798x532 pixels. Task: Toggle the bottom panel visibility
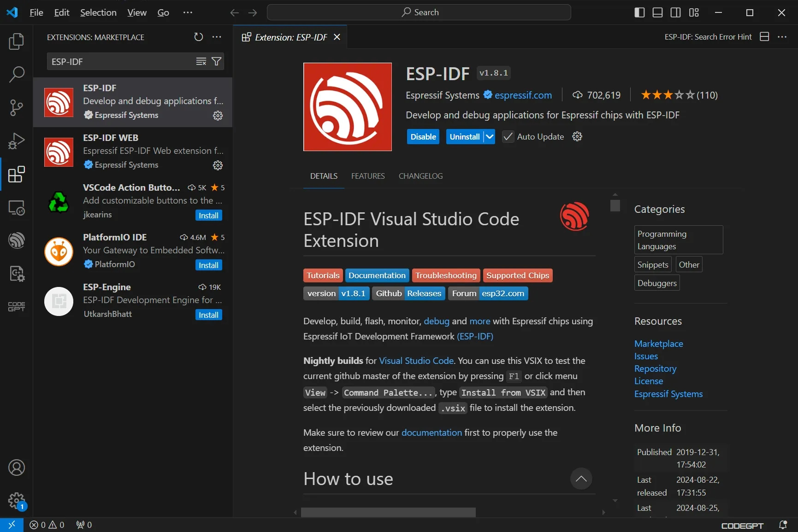(x=657, y=12)
